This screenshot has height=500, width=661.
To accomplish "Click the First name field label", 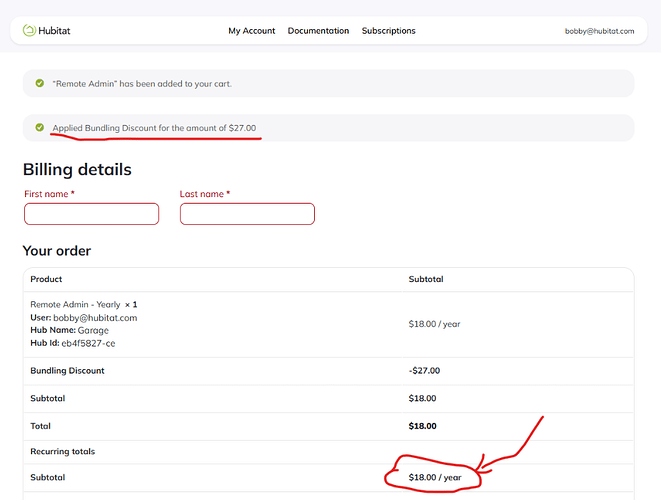I will click(x=49, y=194).
